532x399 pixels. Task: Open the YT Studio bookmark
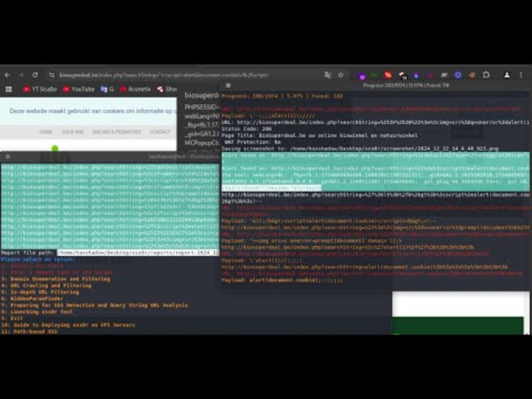(40, 89)
